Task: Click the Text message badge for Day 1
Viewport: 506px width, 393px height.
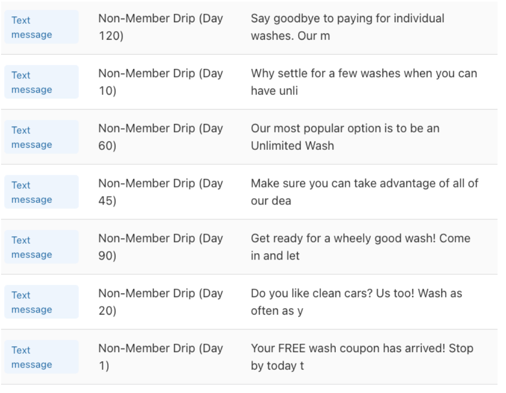Action: point(41,357)
